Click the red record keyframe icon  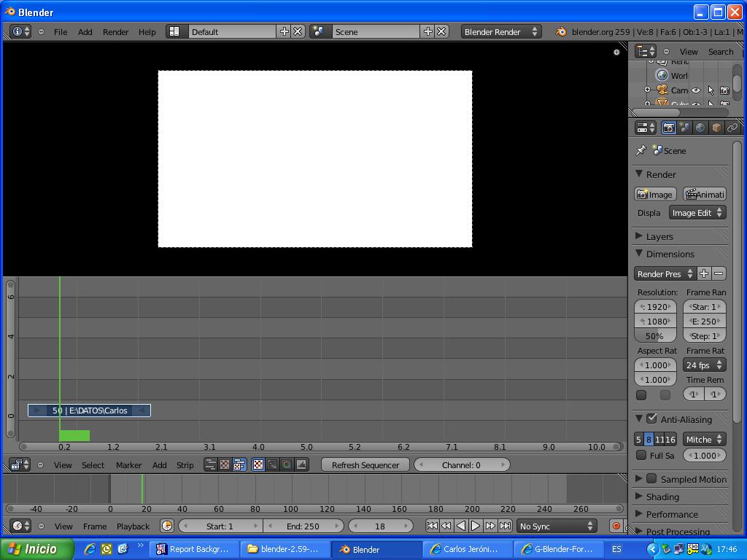coord(616,526)
